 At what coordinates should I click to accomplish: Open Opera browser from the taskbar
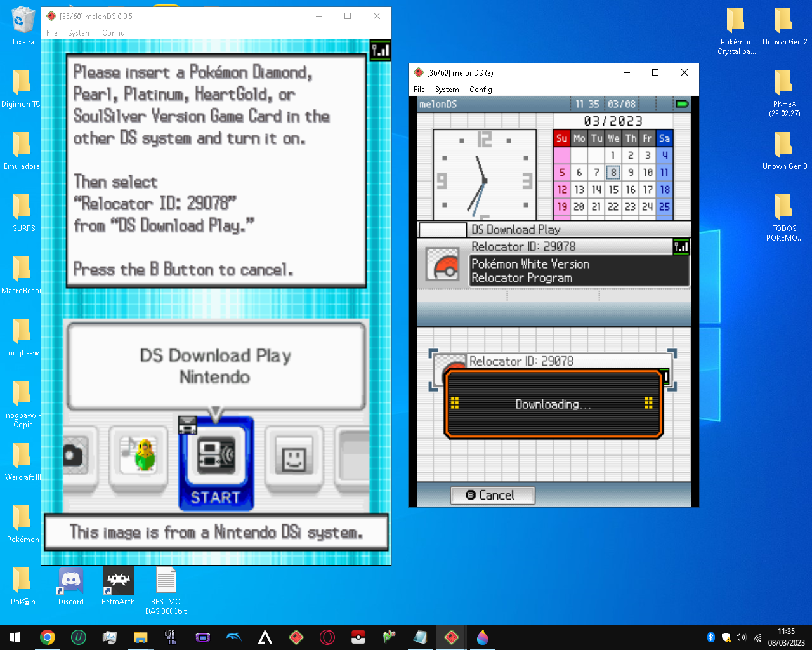point(327,637)
